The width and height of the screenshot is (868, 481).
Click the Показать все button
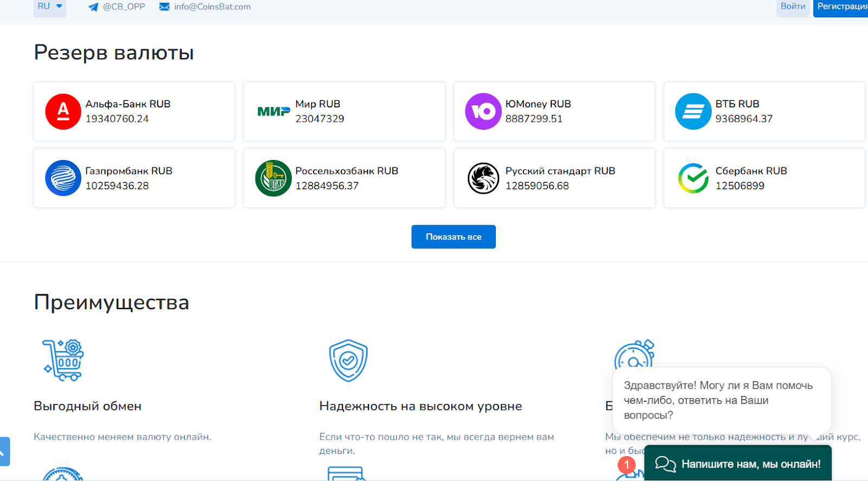point(454,237)
